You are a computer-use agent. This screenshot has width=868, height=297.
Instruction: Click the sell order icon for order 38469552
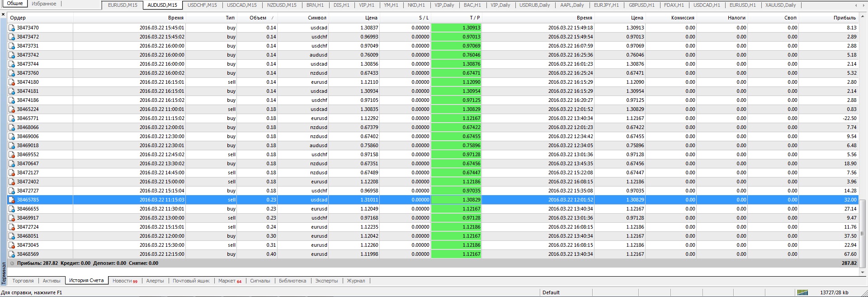coord(12,154)
